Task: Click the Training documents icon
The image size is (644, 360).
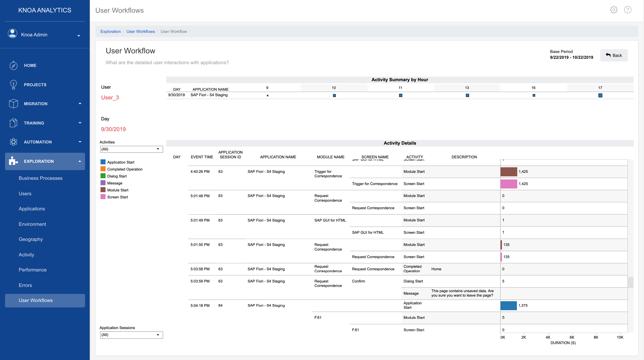Action: coord(14,123)
